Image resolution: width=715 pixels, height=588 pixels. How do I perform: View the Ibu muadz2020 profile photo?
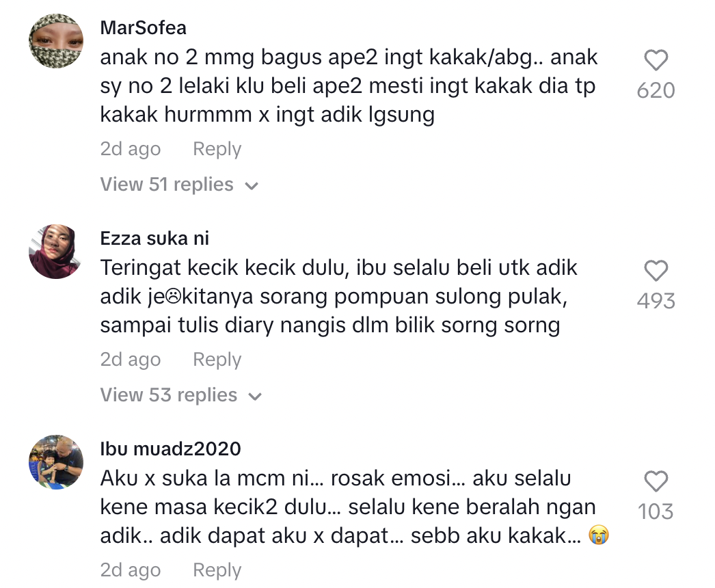[56, 462]
